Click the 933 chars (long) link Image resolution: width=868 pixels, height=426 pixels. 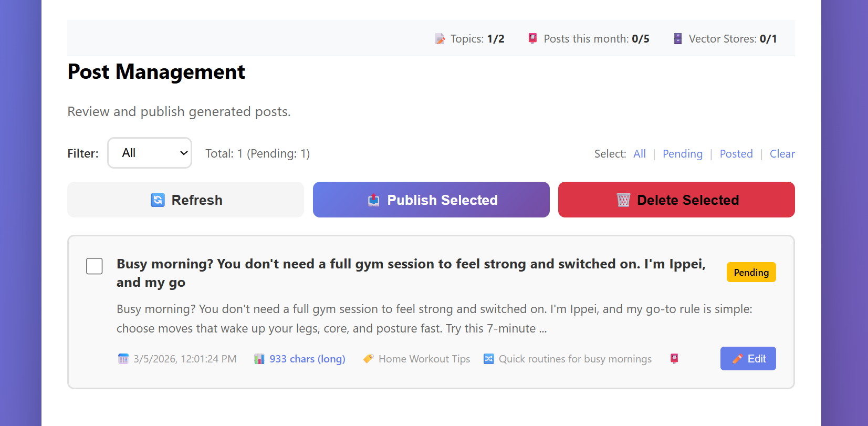pyautogui.click(x=307, y=359)
